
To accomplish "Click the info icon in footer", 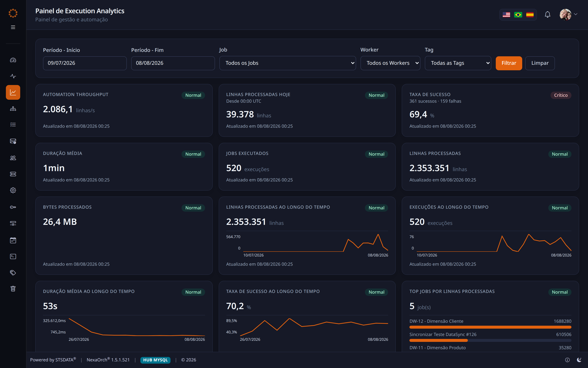I will pyautogui.click(x=567, y=360).
